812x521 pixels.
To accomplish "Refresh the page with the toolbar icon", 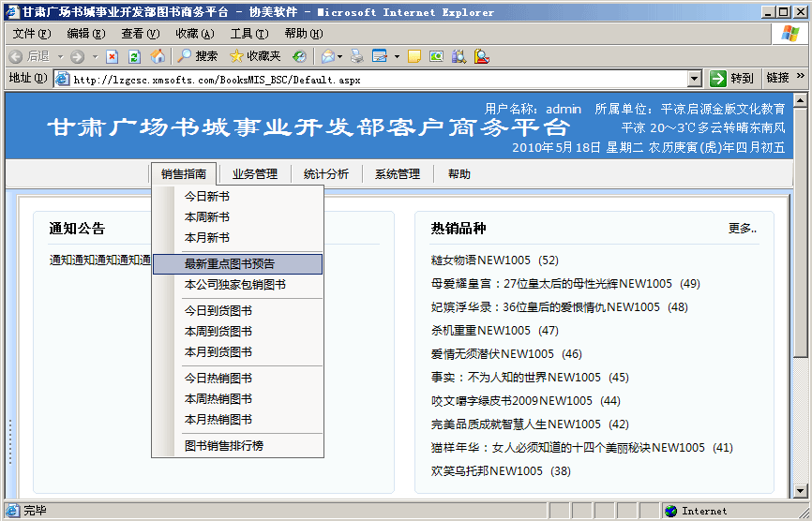I will click(x=134, y=56).
